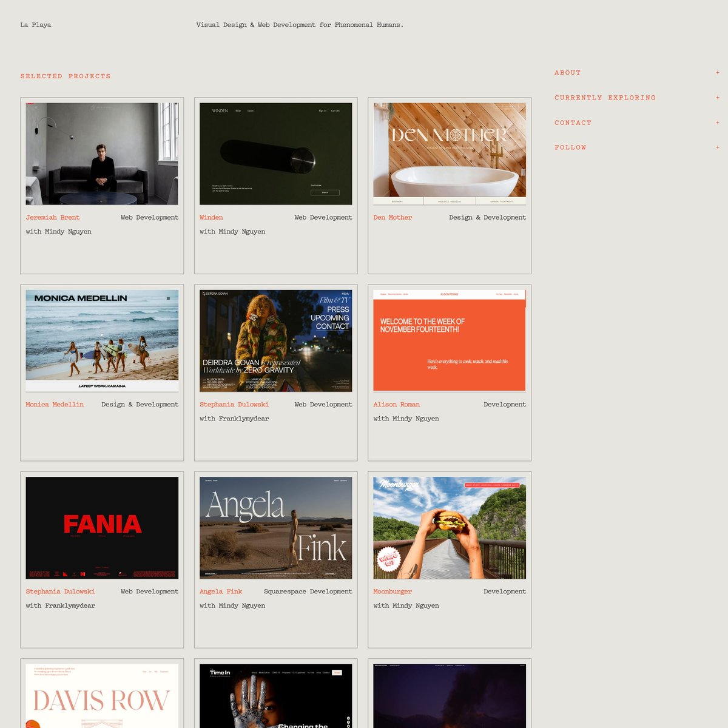Image resolution: width=728 pixels, height=728 pixels.
Task: Click the Monica Medellin surfers thumbnail
Action: (x=102, y=340)
